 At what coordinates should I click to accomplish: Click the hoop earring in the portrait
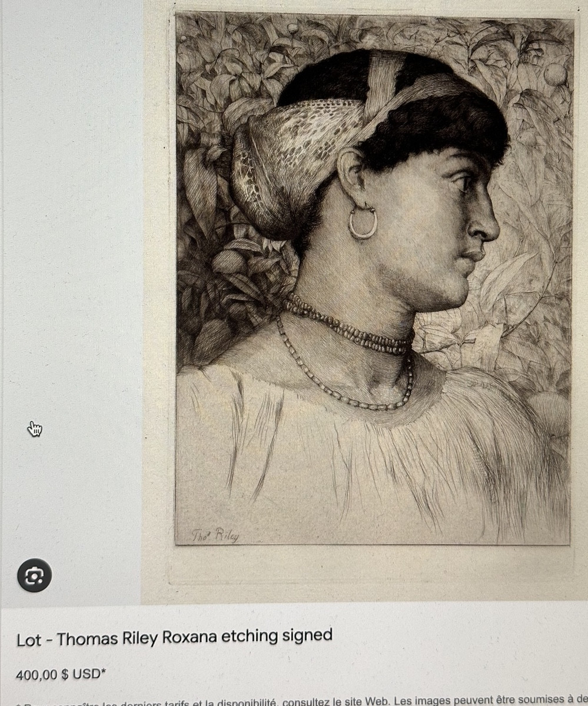[x=363, y=222]
